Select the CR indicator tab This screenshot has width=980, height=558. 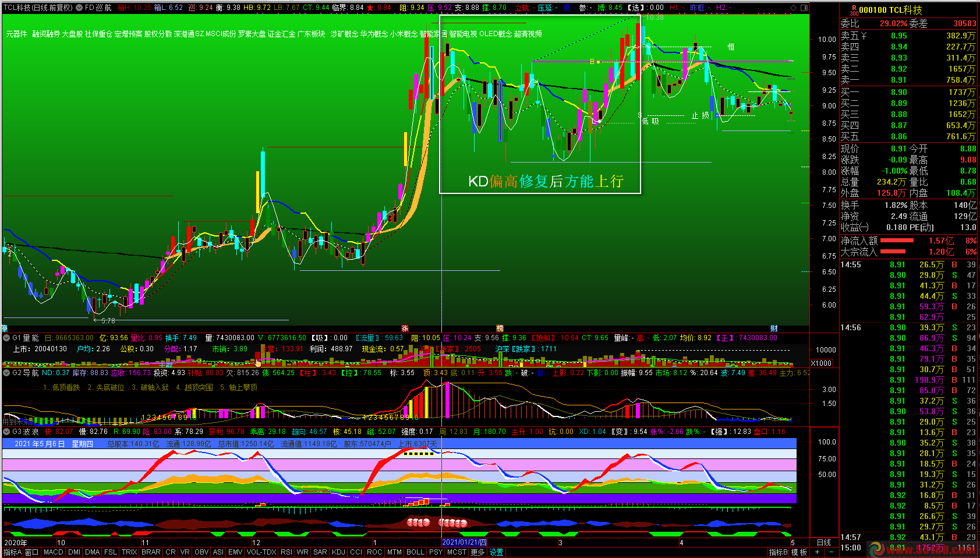(x=170, y=552)
